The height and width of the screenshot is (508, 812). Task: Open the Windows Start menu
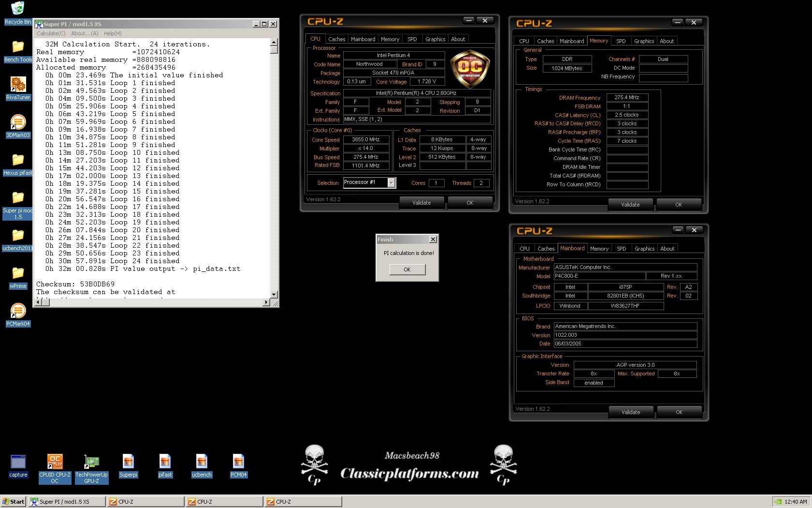tap(14, 502)
